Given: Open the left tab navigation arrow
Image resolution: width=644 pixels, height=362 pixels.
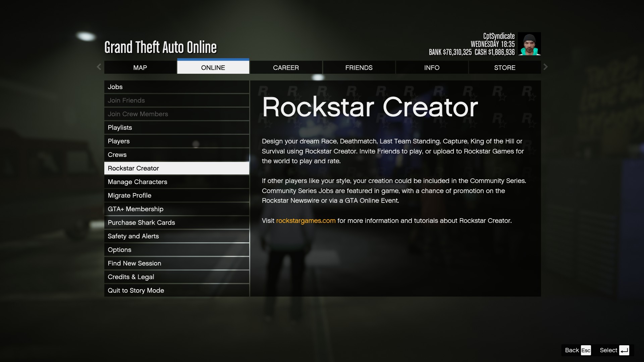Looking at the screenshot, I should [99, 67].
